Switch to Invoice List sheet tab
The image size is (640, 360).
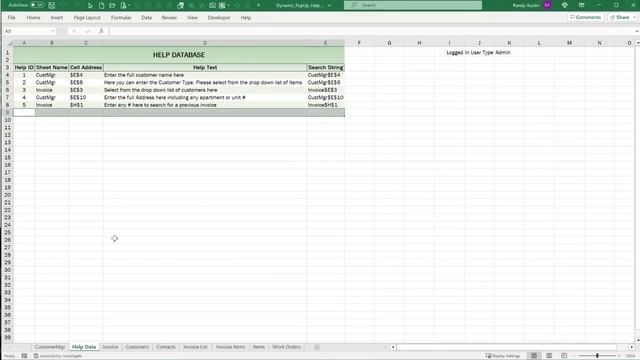[195, 347]
